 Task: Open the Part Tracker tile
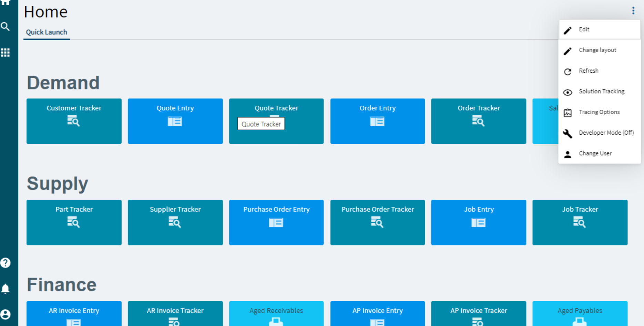pos(74,222)
